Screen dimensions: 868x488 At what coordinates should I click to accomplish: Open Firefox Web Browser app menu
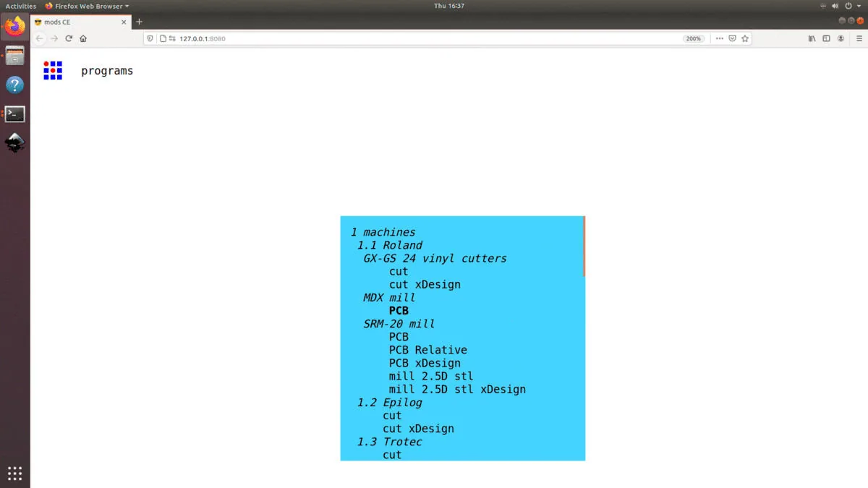point(87,6)
